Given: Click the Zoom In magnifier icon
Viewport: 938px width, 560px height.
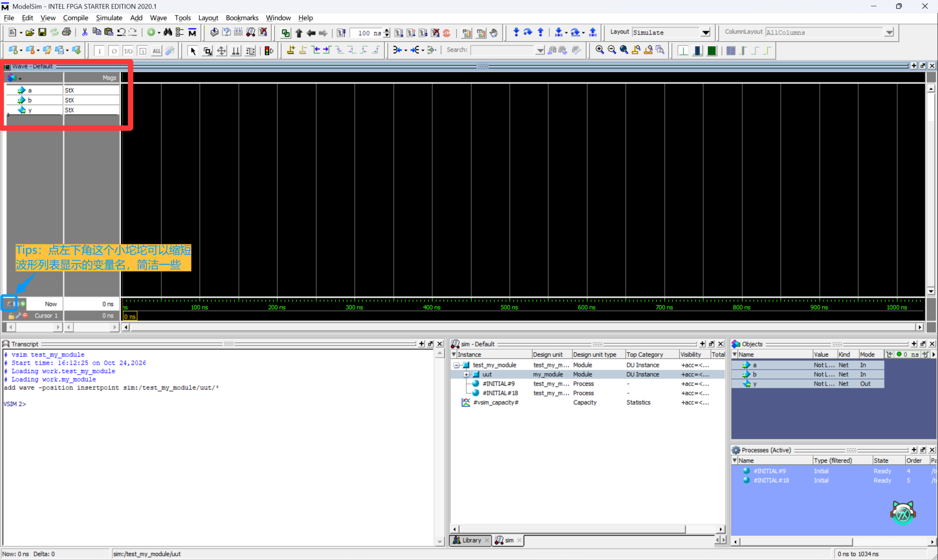Looking at the screenshot, I should tap(600, 50).
